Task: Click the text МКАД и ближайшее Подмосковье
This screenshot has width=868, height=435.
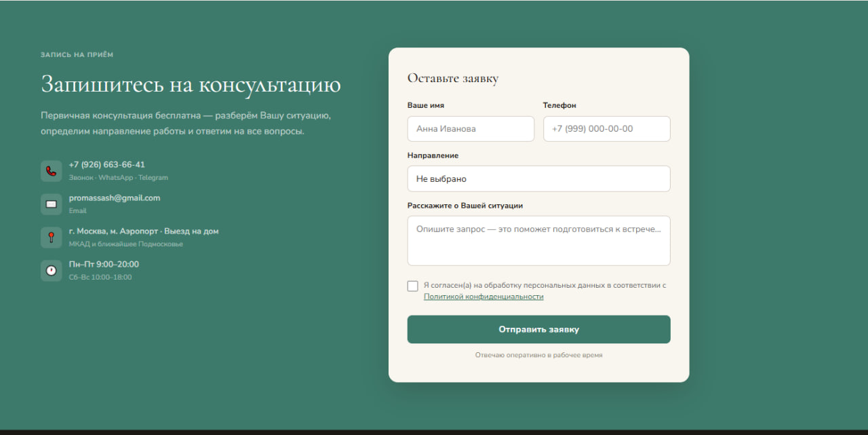Action: pos(126,244)
